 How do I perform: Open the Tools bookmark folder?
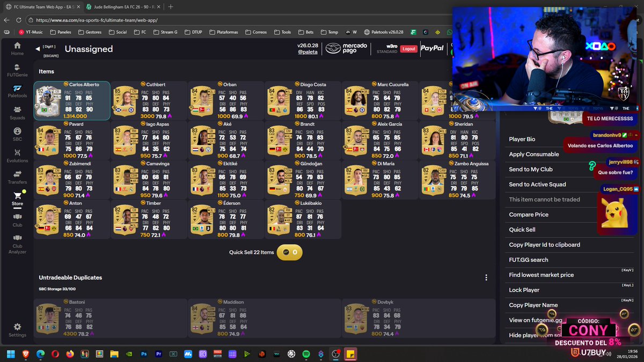click(x=282, y=32)
